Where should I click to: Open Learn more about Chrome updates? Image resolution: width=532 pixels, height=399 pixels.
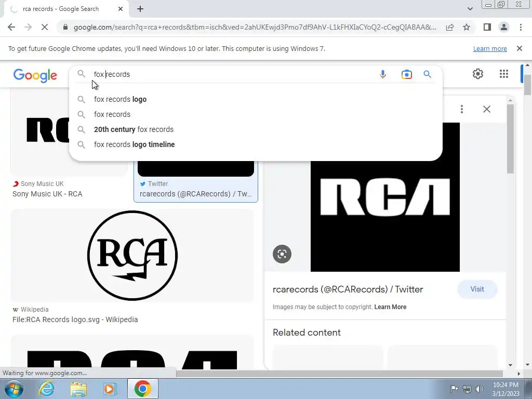[490, 48]
